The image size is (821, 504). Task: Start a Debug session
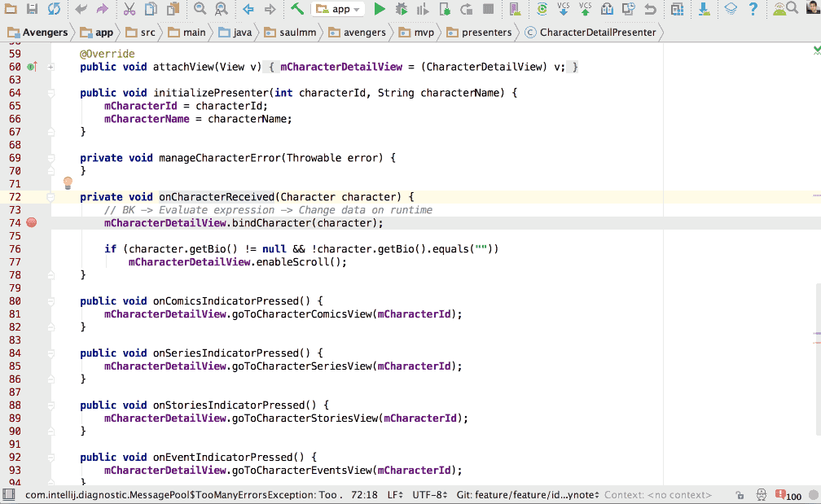401,9
